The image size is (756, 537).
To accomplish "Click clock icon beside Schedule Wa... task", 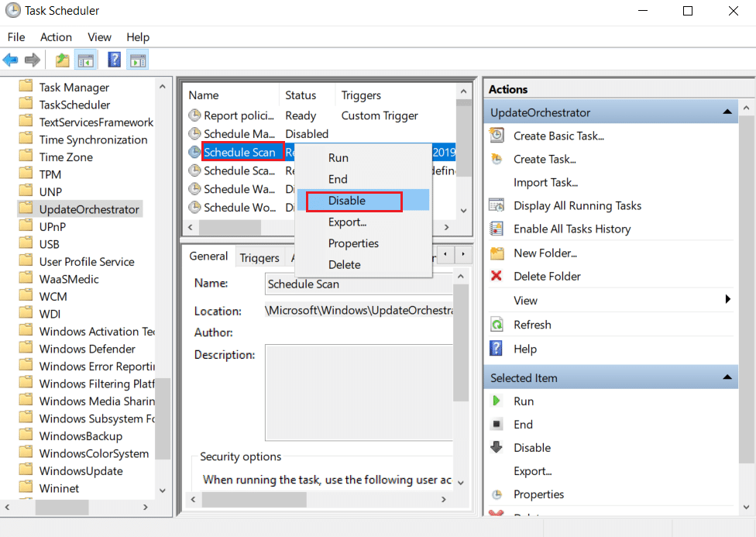I will (x=194, y=188).
